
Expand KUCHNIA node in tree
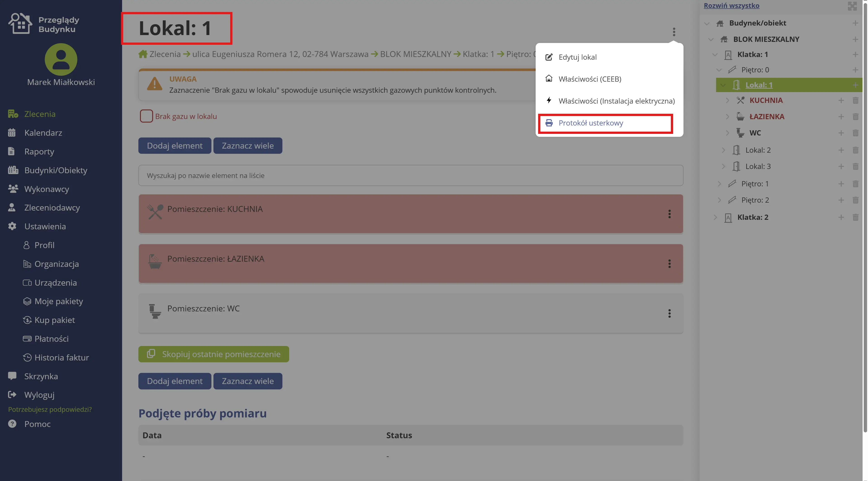click(727, 100)
